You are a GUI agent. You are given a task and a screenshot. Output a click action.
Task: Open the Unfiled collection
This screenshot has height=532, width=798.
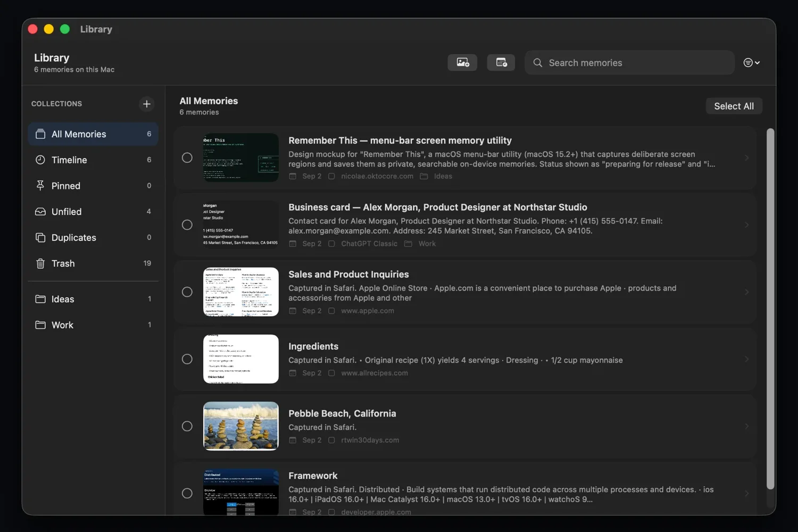(x=93, y=212)
